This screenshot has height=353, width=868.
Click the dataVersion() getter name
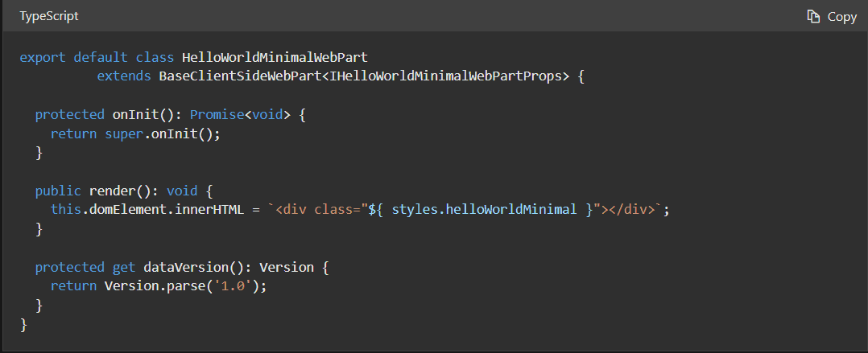click(x=194, y=268)
